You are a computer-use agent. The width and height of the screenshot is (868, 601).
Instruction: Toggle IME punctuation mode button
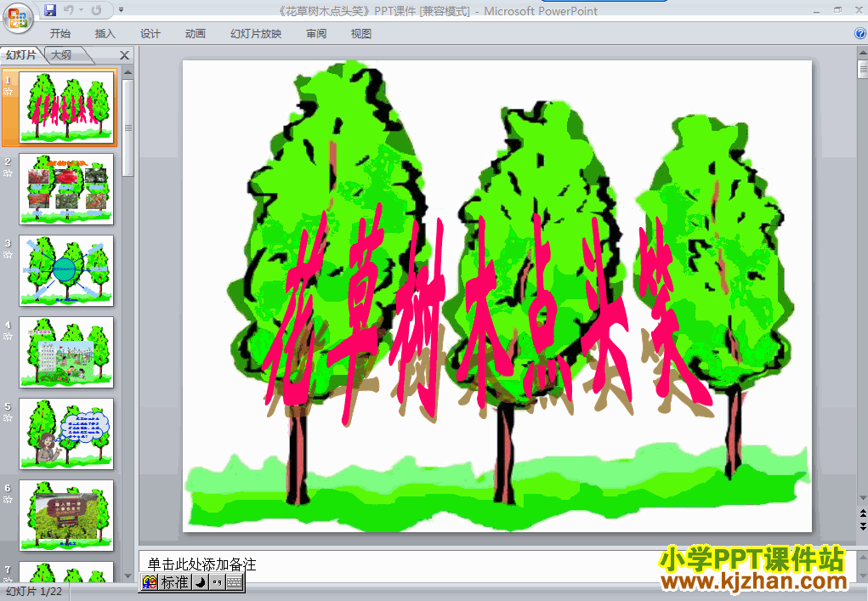point(218,582)
